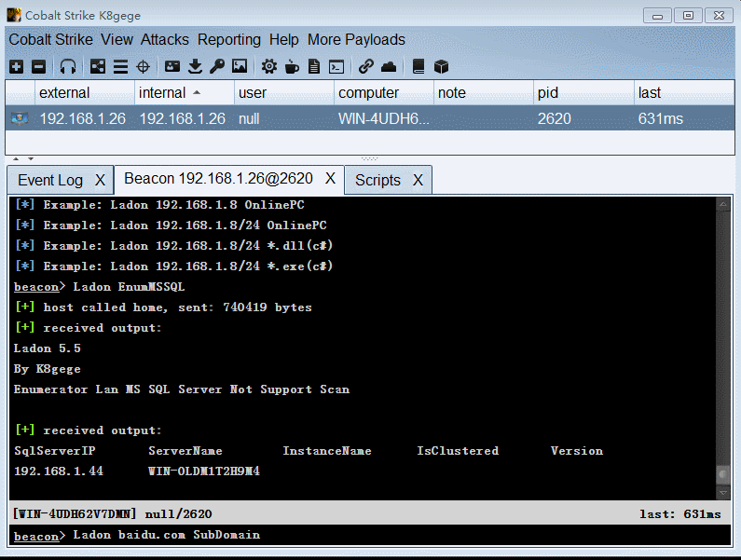
Task: Sort sessions by computer column
Action: [x=384, y=92]
